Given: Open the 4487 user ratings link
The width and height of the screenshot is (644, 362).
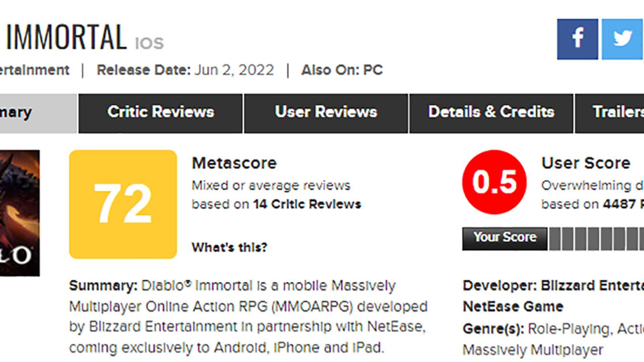Looking at the screenshot, I should (621, 204).
